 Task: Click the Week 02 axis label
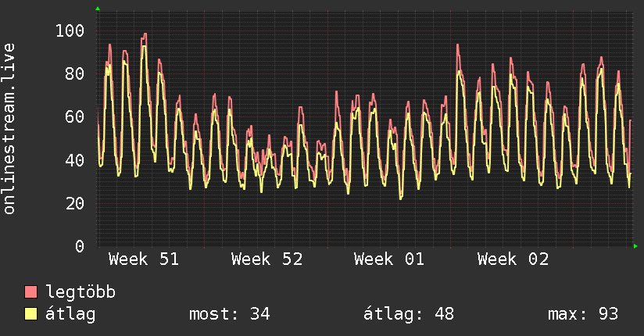coord(513,259)
